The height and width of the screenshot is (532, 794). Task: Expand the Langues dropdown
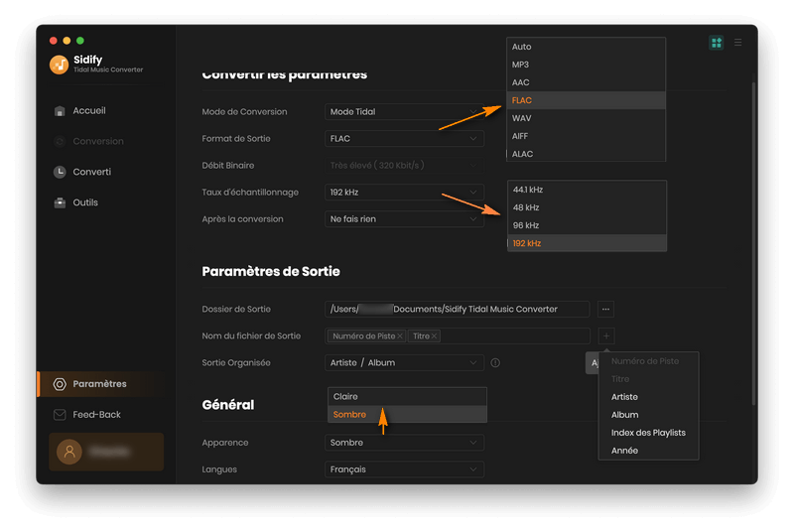[405, 469]
